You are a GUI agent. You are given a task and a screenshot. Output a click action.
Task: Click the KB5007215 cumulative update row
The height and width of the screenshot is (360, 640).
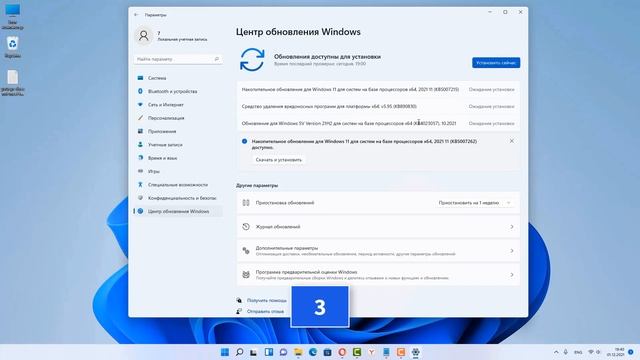click(x=378, y=89)
